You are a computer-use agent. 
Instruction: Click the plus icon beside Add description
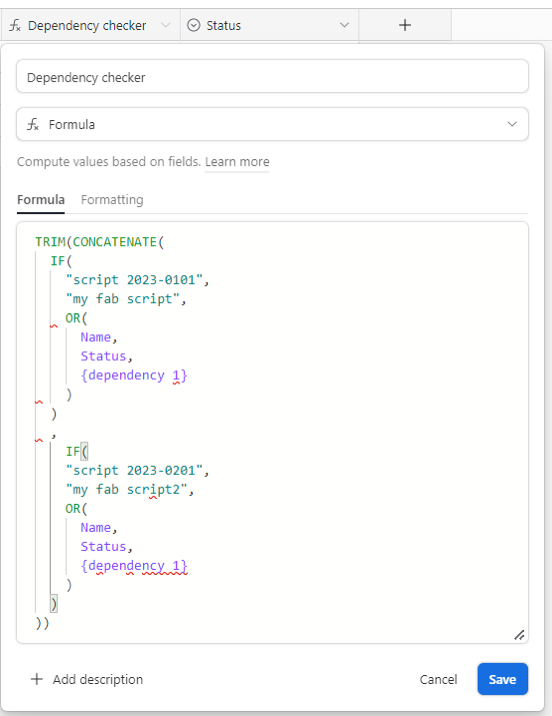click(x=37, y=679)
